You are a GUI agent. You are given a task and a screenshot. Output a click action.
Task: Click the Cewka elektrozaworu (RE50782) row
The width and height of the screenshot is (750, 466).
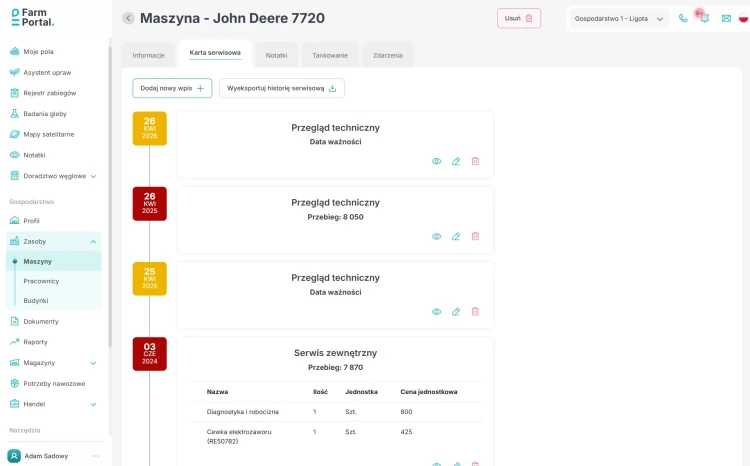[335, 436]
